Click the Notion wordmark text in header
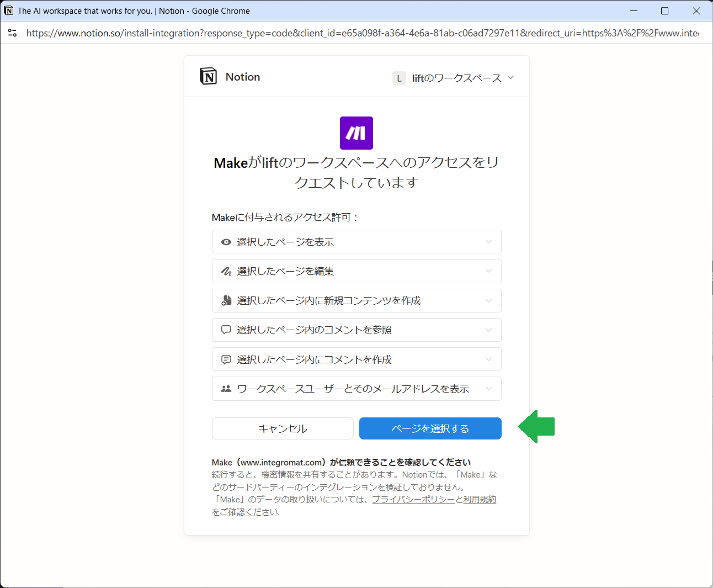This screenshot has height=588, width=713. coord(243,77)
